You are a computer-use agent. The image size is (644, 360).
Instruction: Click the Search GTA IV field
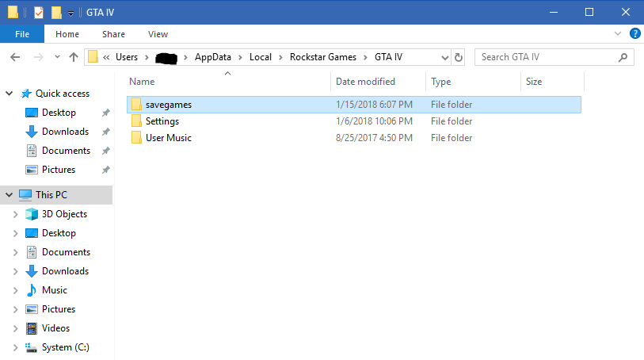tap(554, 57)
